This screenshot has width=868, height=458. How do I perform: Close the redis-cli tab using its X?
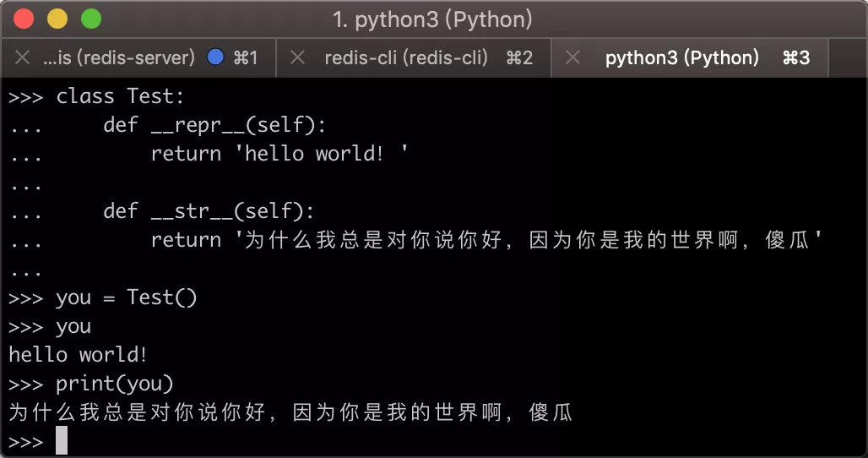pos(297,57)
